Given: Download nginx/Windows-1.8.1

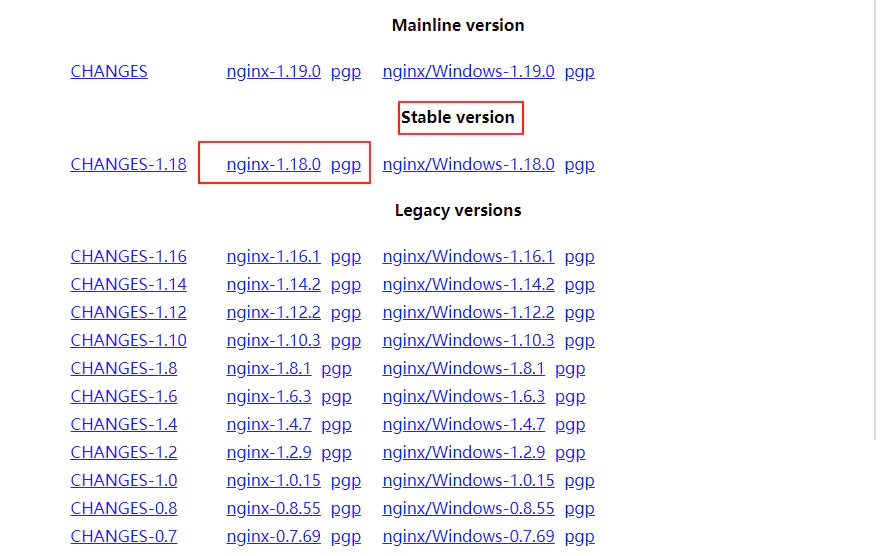Looking at the screenshot, I should tap(464, 369).
